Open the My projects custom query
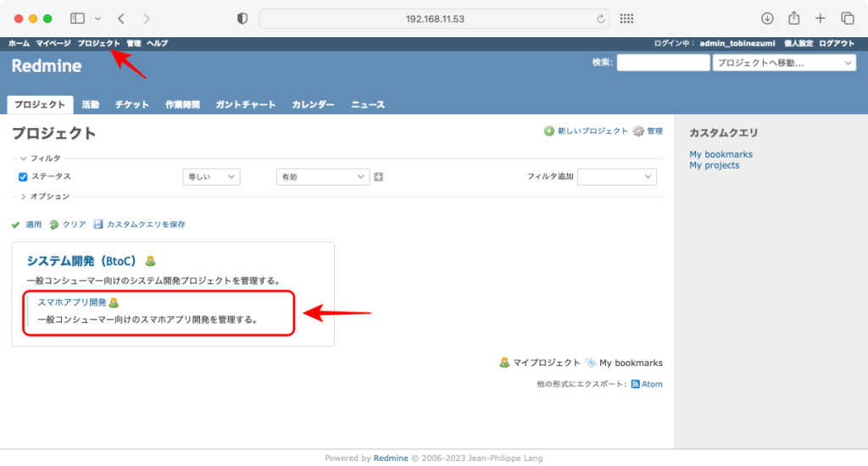The image size is (868, 466). [x=714, y=165]
